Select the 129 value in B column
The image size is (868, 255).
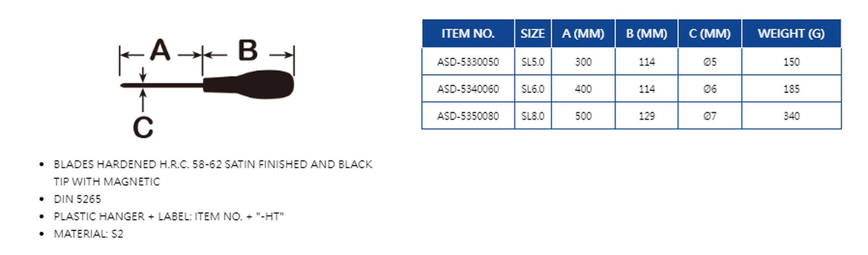[646, 116]
